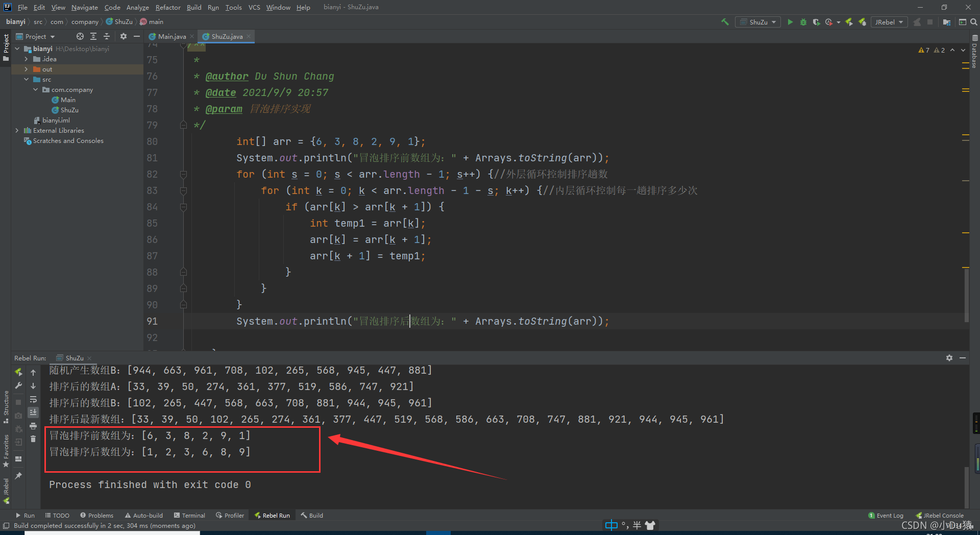Open the TODO tool window
Viewport: 980px width, 535px height.
[x=57, y=515]
